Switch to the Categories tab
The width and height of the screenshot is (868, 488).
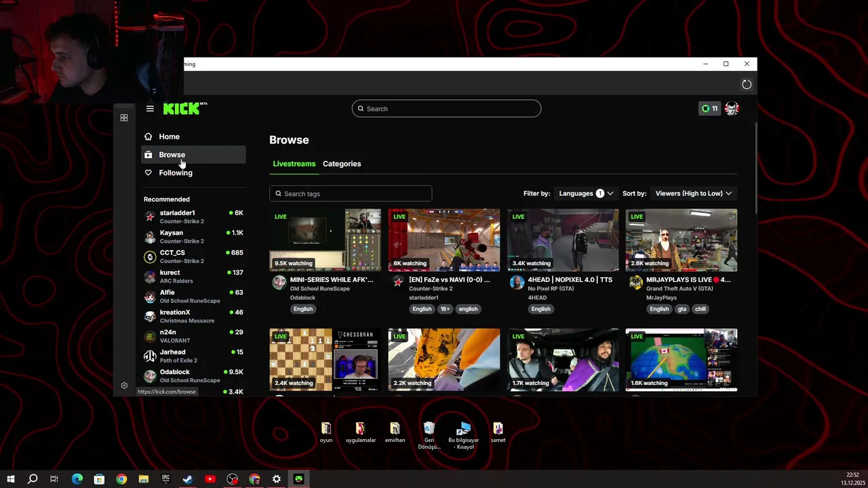pyautogui.click(x=342, y=163)
